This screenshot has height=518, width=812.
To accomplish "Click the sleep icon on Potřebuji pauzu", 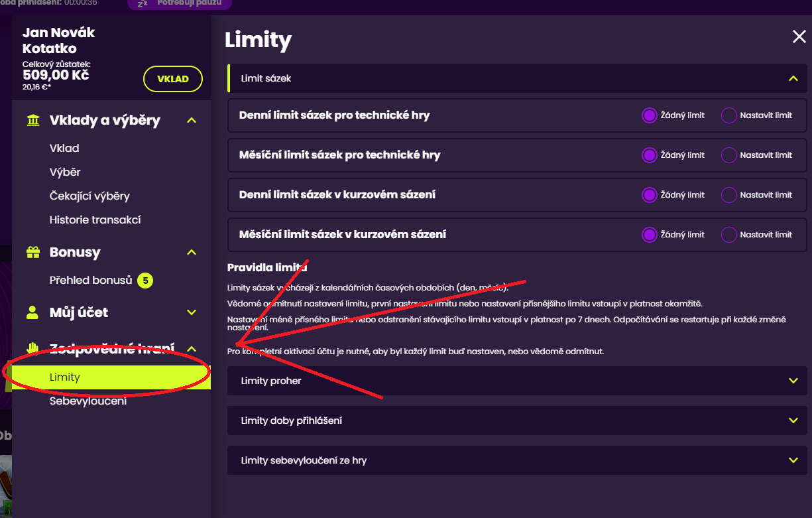I will (143, 3).
